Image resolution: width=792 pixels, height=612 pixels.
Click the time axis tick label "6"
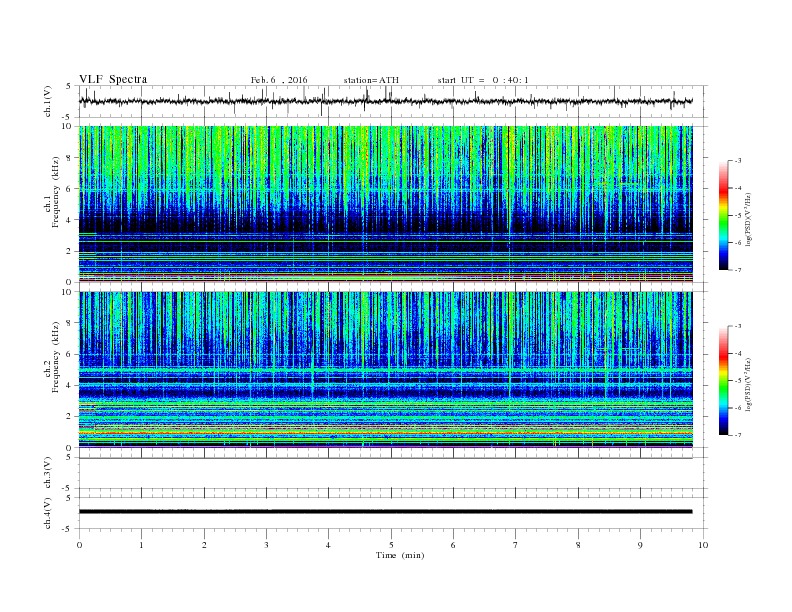[x=453, y=545]
